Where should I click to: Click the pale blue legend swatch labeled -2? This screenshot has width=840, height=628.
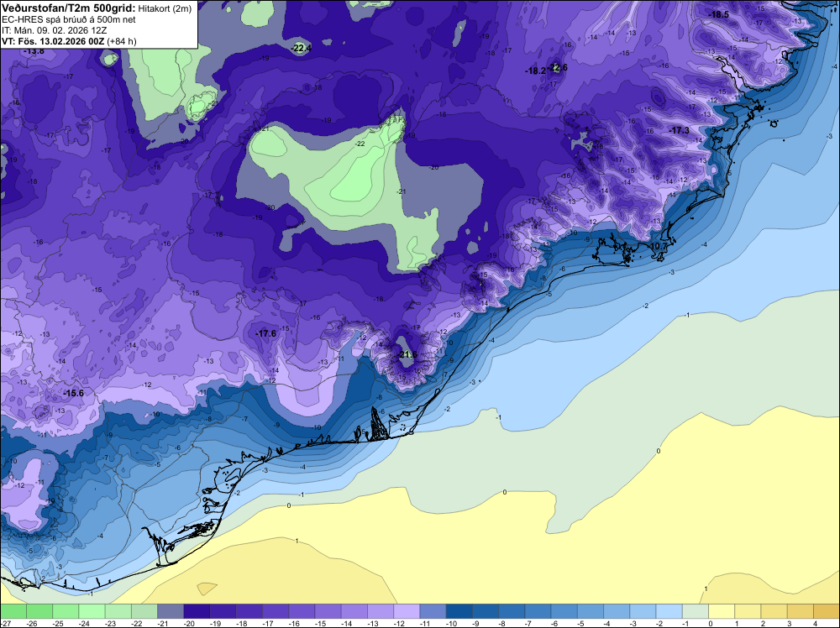pyautogui.click(x=669, y=611)
